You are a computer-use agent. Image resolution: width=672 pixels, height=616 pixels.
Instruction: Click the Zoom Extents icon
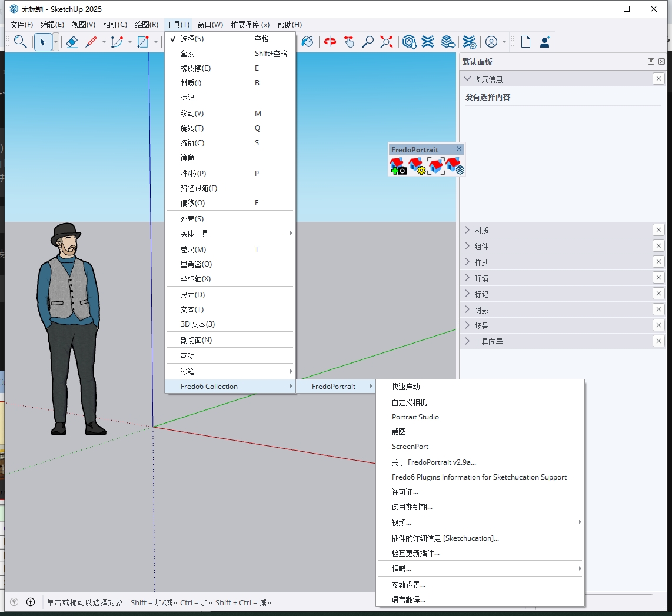click(386, 42)
